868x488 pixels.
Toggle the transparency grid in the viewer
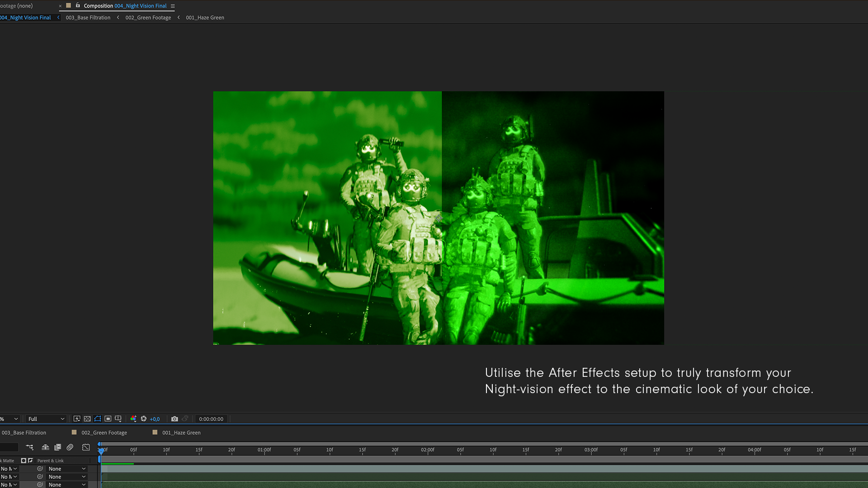coord(87,418)
